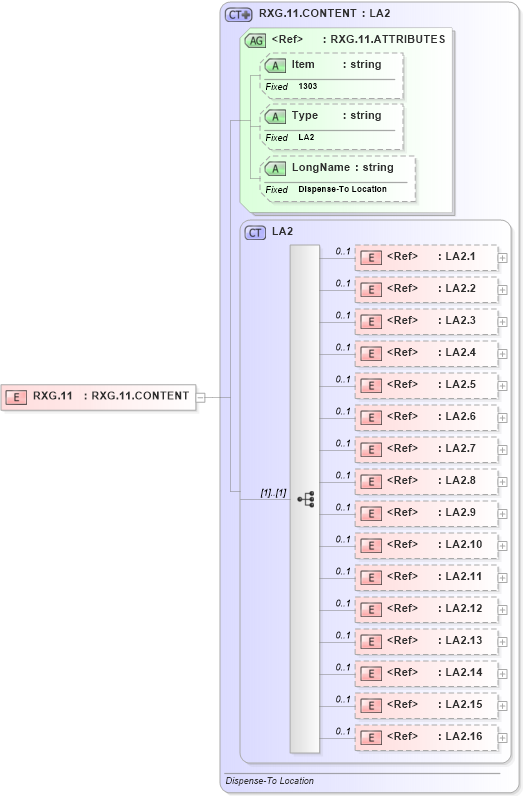Click the E icon of LA2.16

click(x=371, y=738)
